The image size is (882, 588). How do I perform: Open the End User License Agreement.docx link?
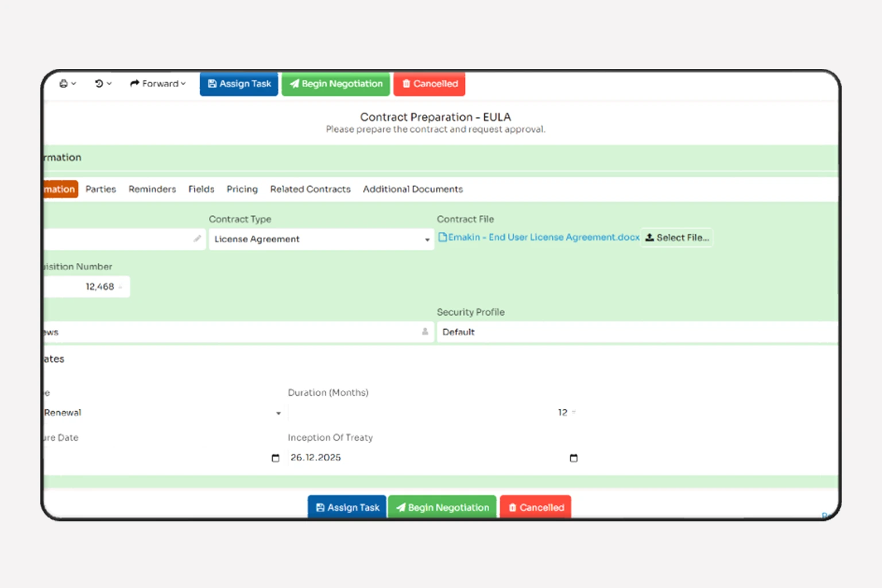pos(544,237)
